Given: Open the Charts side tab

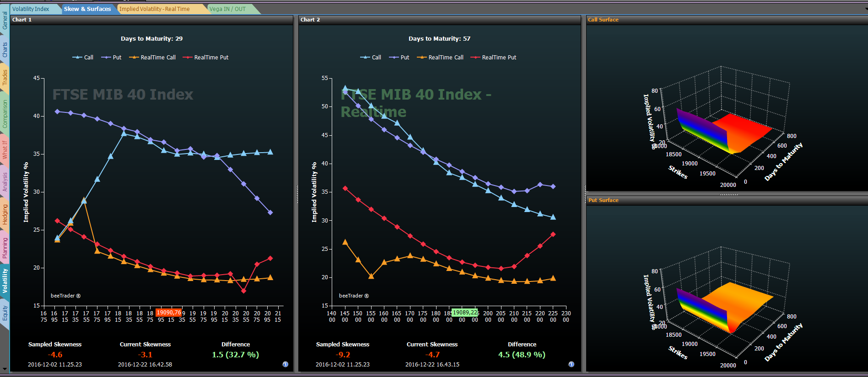Looking at the screenshot, I should 5,49.
